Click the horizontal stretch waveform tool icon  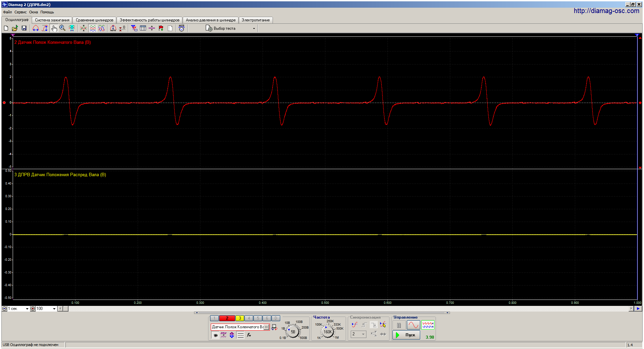(36, 28)
